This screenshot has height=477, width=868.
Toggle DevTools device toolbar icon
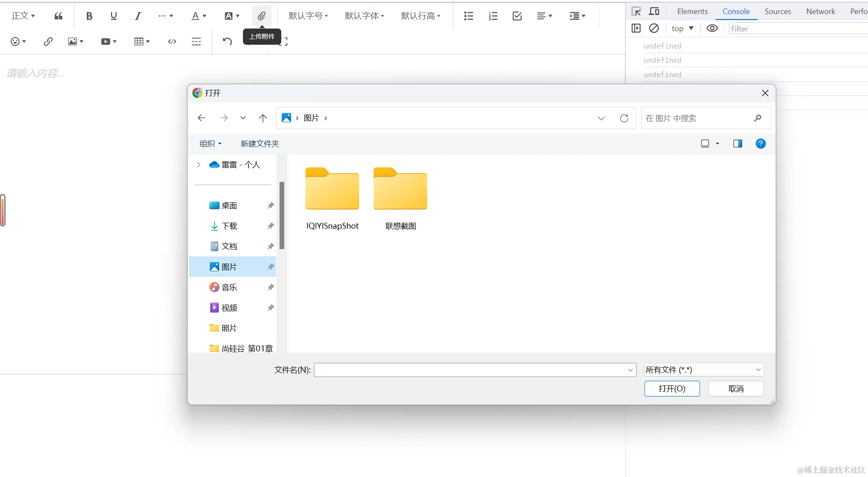(x=654, y=11)
